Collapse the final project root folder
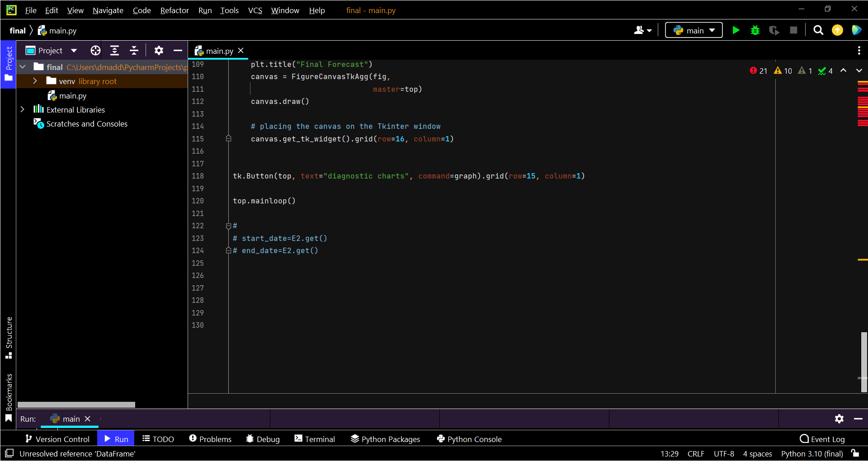Viewport: 868px width, 461px height. [x=23, y=67]
